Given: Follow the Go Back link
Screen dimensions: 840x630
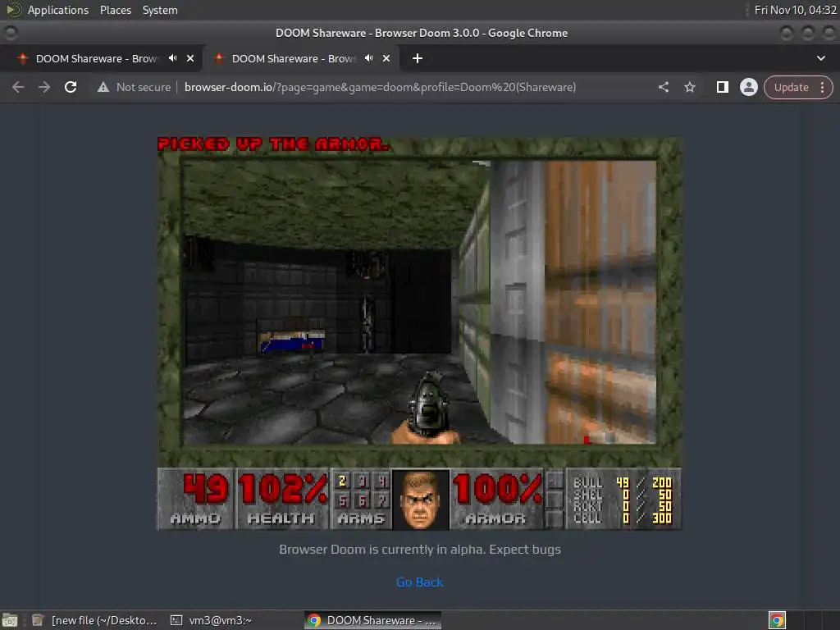Looking at the screenshot, I should click(419, 582).
